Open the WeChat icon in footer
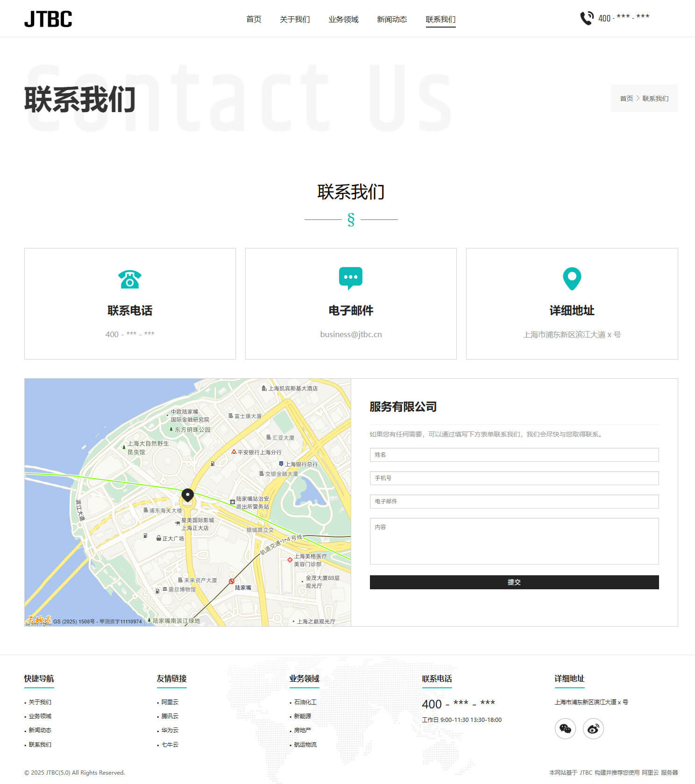 coord(565,728)
